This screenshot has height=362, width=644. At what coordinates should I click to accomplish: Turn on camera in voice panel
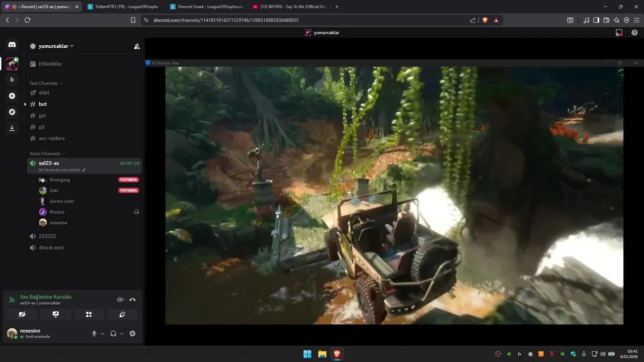22,314
